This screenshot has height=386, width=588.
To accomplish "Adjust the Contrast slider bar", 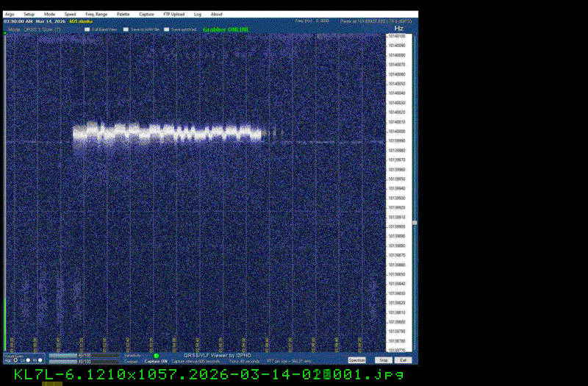I will pyautogui.click(x=84, y=361).
